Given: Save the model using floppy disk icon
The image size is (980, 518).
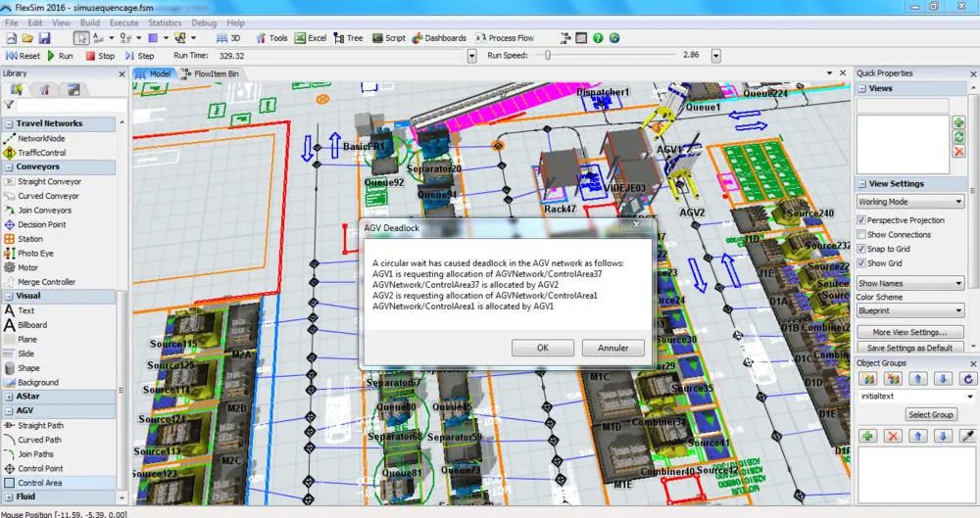Looking at the screenshot, I should coord(44,38).
